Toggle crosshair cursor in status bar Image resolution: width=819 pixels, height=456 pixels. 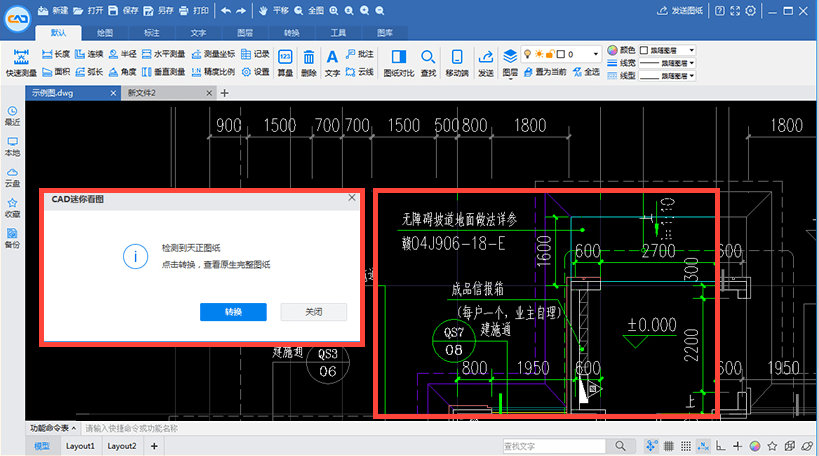click(x=738, y=446)
